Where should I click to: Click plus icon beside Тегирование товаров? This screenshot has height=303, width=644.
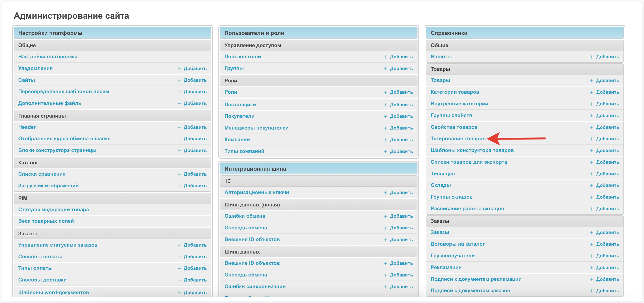pos(591,139)
